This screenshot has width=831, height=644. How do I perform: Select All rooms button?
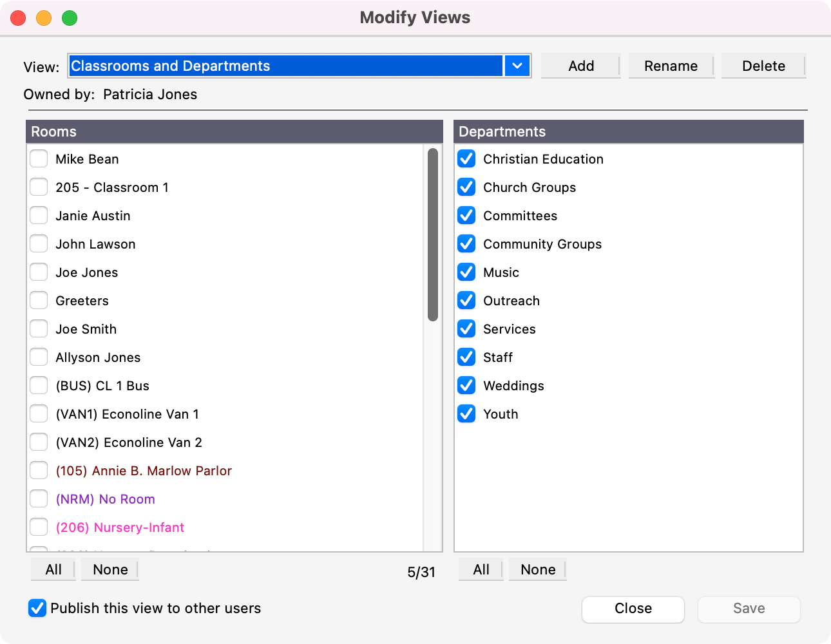click(x=53, y=570)
